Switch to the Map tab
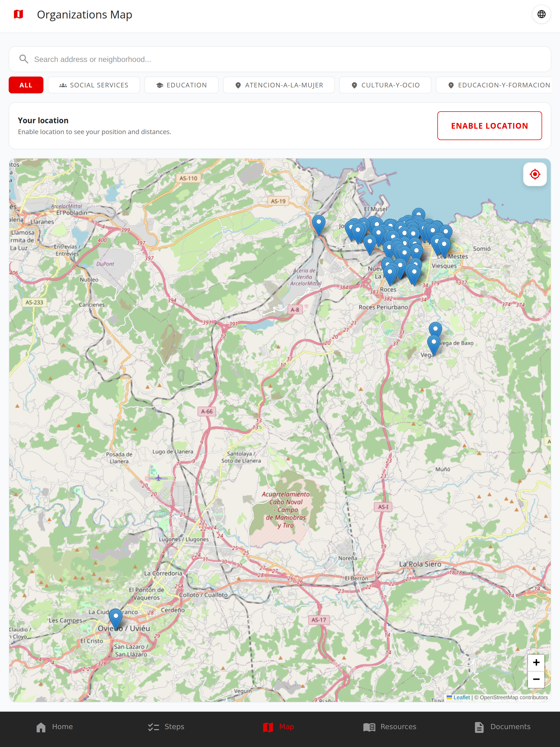 coord(278,727)
